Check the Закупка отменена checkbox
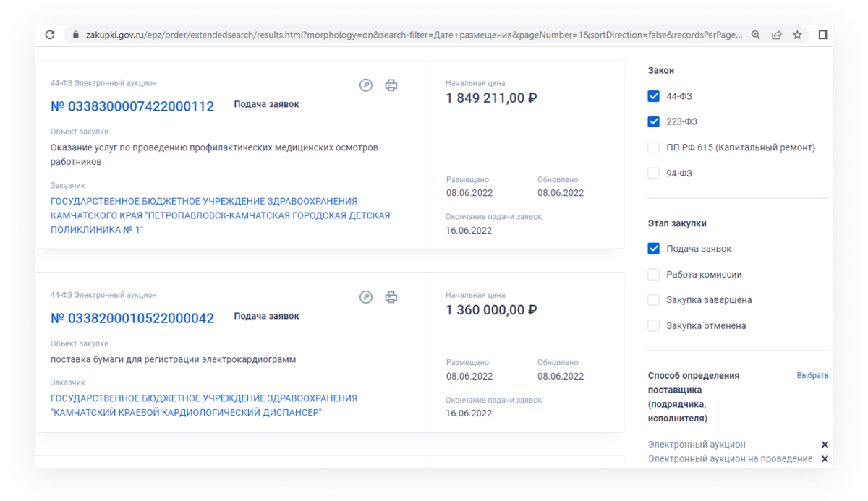The height and width of the screenshot is (501, 868). pos(654,326)
